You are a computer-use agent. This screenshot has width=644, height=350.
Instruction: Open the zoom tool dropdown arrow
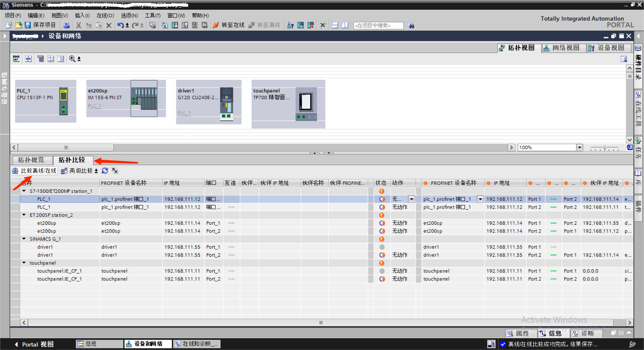click(79, 59)
